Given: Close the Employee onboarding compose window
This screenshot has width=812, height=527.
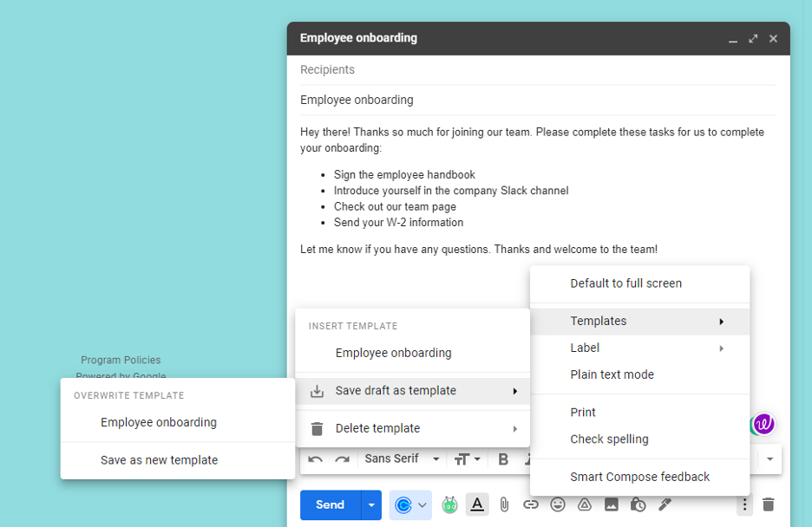Looking at the screenshot, I should 773,39.
